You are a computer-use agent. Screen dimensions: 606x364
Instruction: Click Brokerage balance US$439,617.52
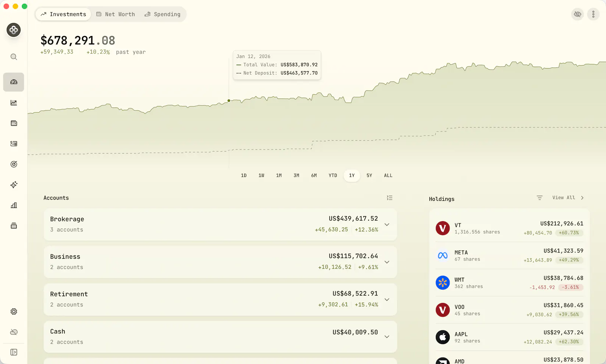[353, 219]
